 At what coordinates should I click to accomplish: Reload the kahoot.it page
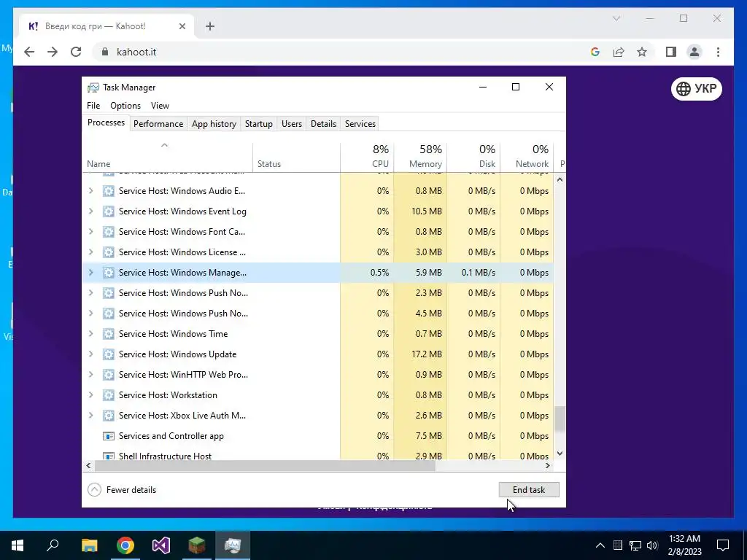tap(76, 52)
